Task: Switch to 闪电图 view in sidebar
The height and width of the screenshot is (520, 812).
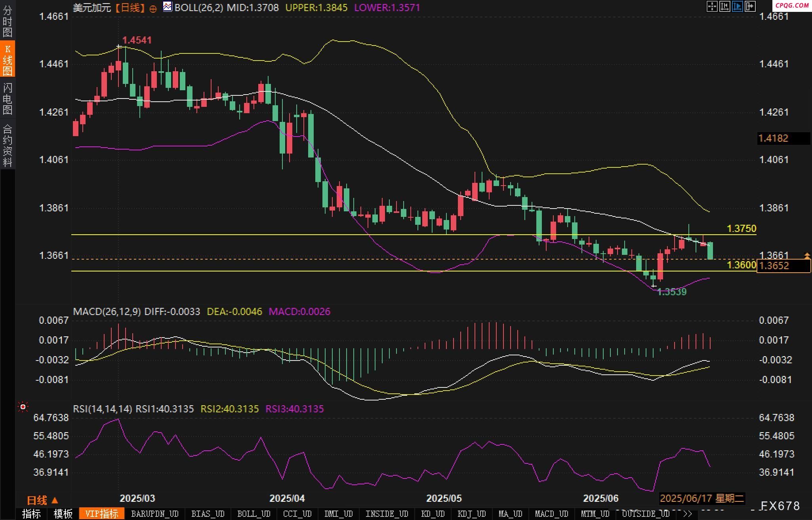Action: (8, 99)
